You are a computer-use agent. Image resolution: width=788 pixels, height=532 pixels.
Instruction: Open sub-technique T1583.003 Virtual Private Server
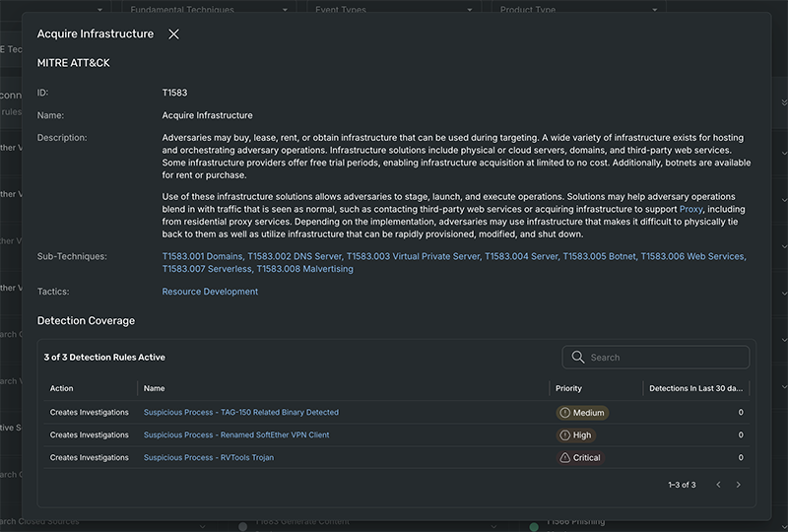(x=413, y=256)
